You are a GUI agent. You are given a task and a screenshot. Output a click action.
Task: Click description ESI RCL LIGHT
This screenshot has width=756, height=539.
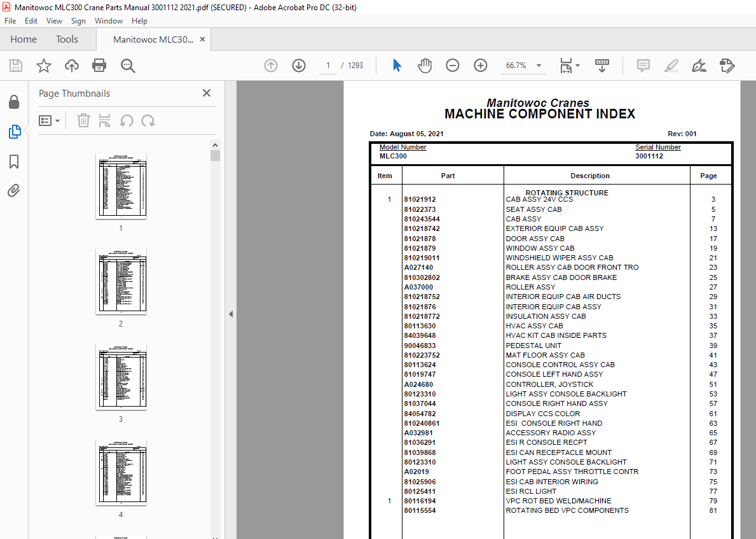[x=531, y=491]
